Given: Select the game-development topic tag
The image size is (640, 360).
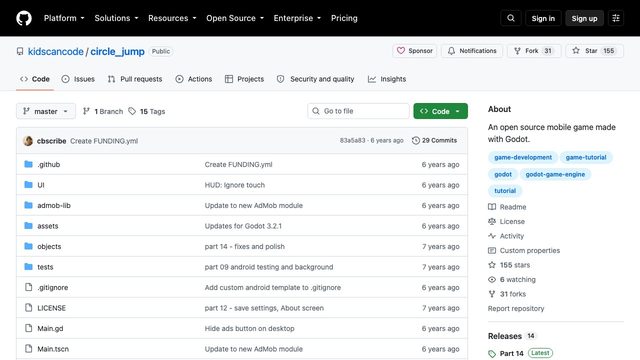Looking at the screenshot, I should (523, 158).
